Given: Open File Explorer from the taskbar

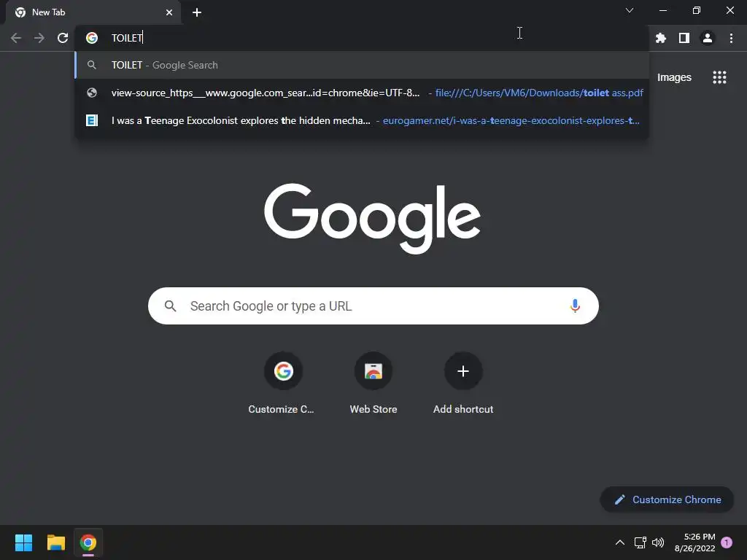Looking at the screenshot, I should pyautogui.click(x=55, y=542).
